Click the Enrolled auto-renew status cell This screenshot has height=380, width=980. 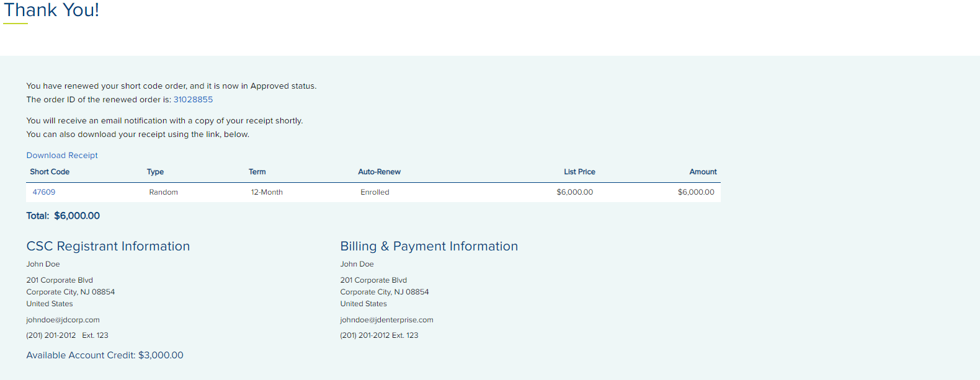click(375, 192)
